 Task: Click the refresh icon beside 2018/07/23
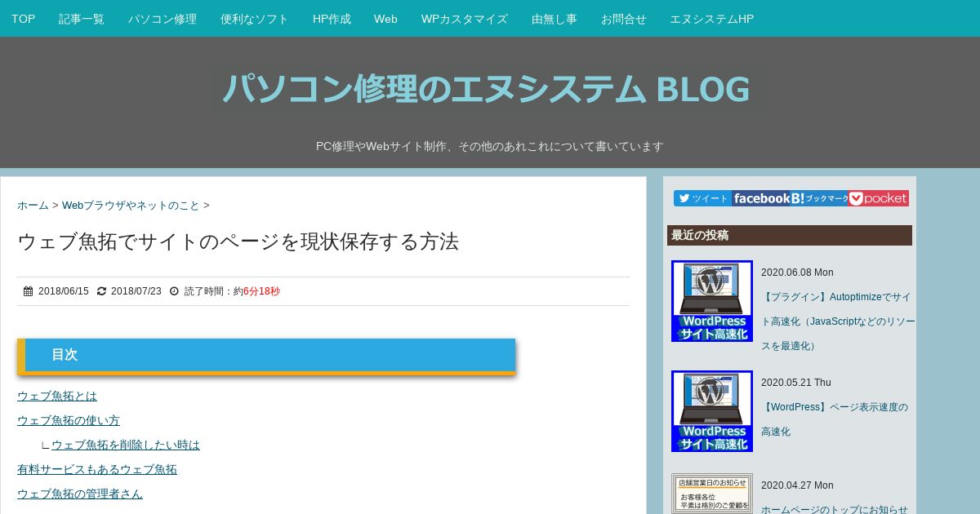coord(101,291)
